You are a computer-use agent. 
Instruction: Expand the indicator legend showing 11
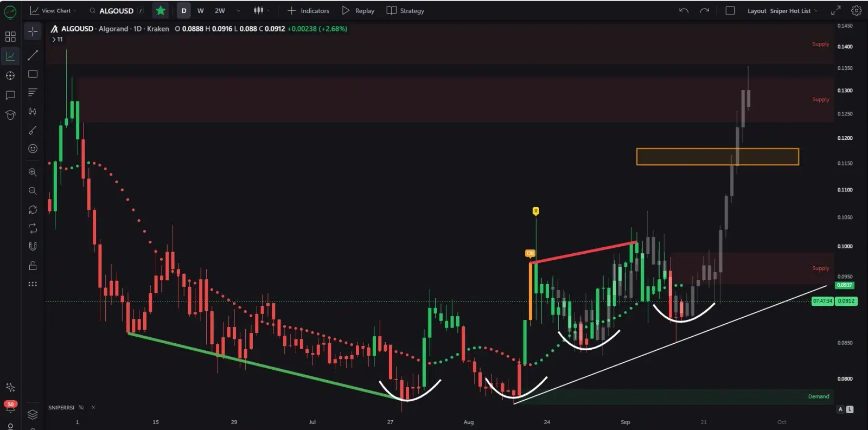click(57, 39)
